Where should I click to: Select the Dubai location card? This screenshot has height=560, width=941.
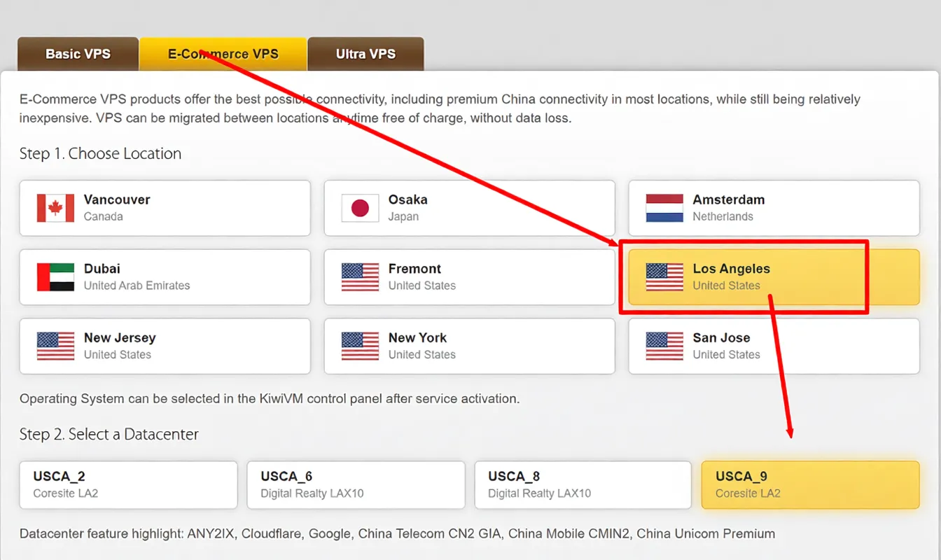[x=165, y=277]
